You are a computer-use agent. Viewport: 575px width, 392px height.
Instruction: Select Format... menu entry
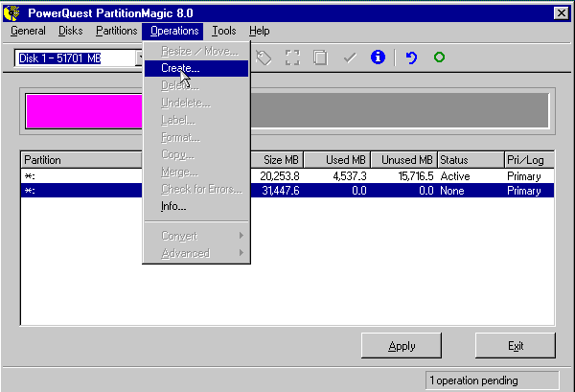pyautogui.click(x=196, y=137)
